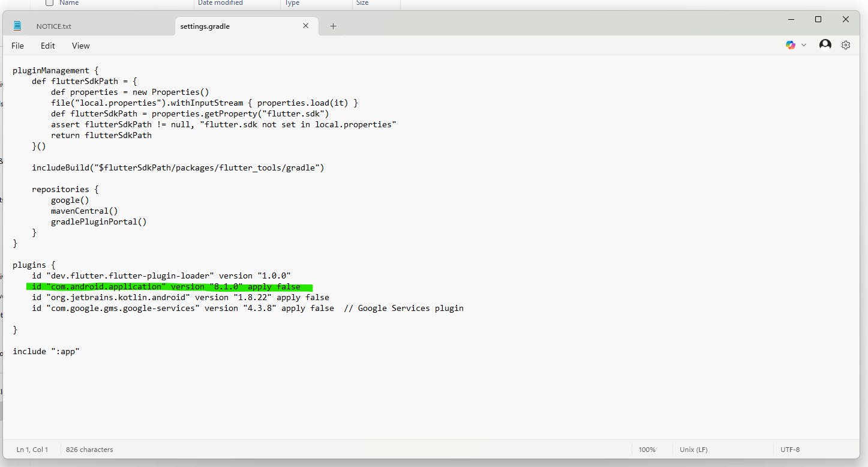Open the File menu

[17, 46]
